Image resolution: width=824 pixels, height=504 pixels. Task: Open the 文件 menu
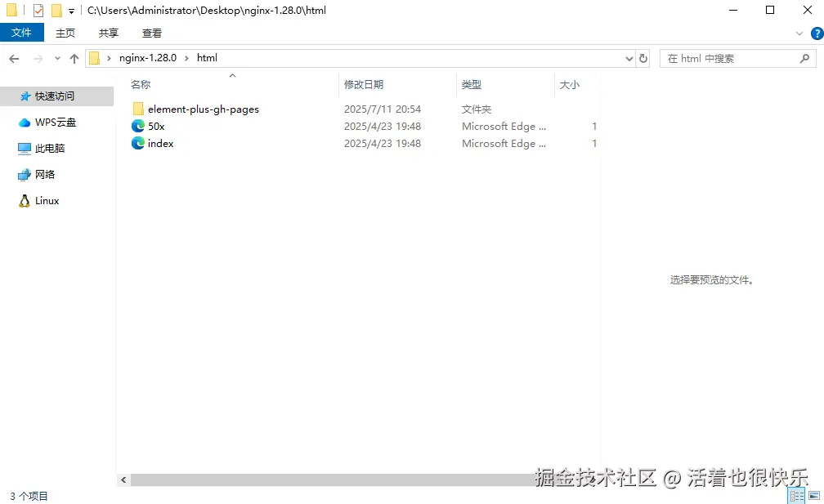[x=22, y=33]
